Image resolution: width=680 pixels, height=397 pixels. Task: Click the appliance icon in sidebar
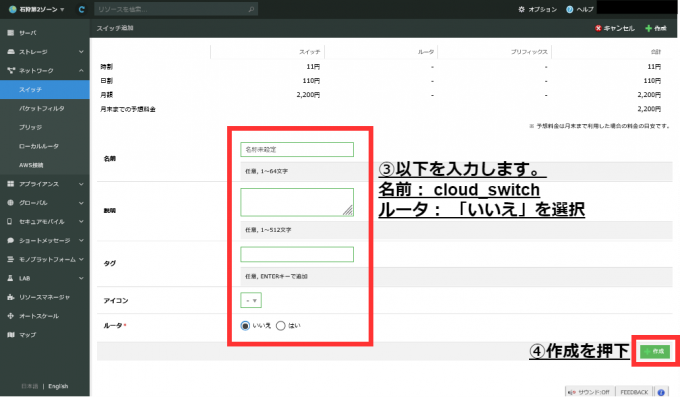pos(11,184)
